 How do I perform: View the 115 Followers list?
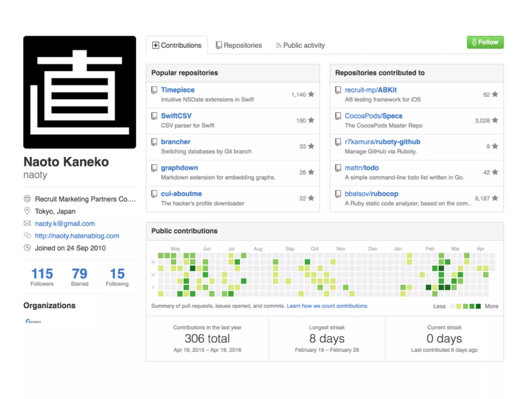(x=42, y=277)
